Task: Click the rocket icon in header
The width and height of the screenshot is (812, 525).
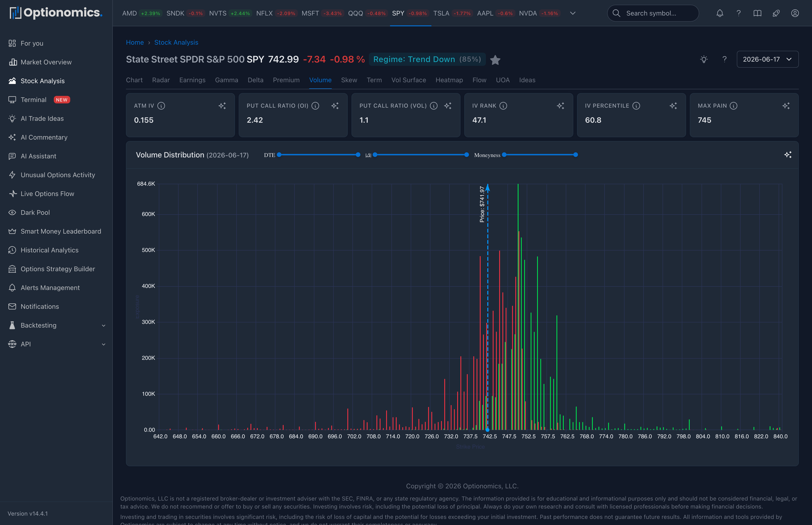Action: pyautogui.click(x=776, y=13)
